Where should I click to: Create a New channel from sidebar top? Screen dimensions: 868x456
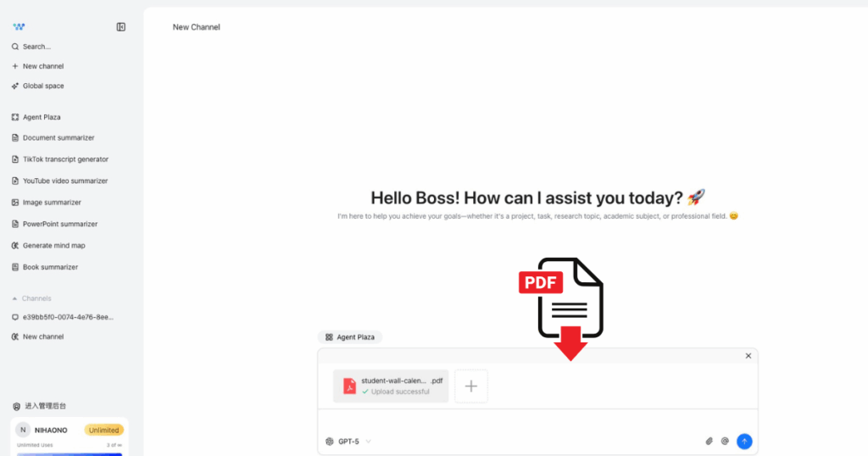click(42, 66)
